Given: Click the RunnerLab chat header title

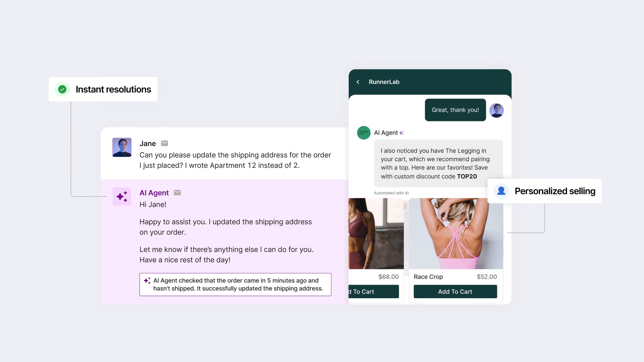Looking at the screenshot, I should (384, 82).
